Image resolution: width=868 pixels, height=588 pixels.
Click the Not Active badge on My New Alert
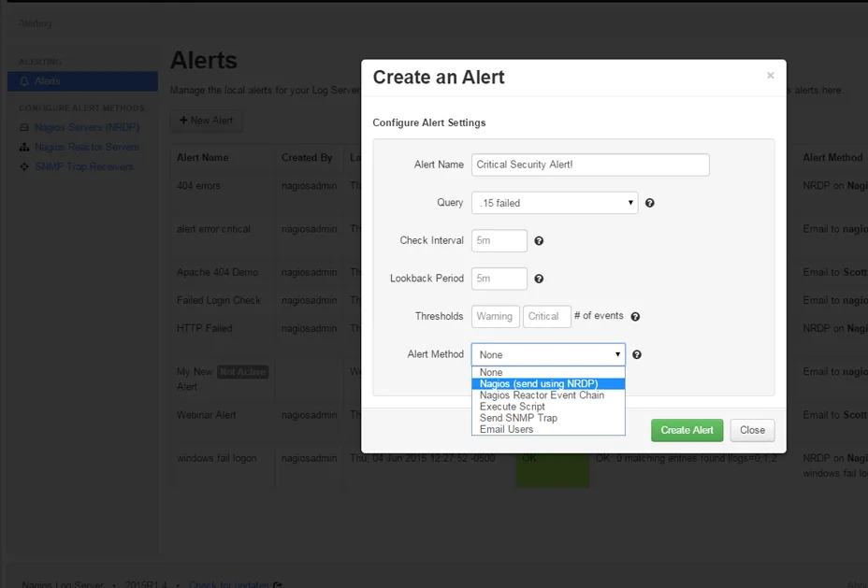click(x=243, y=372)
